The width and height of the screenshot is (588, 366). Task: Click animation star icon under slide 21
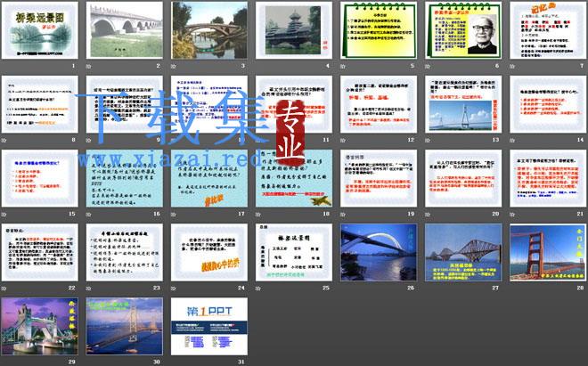pos(512,215)
